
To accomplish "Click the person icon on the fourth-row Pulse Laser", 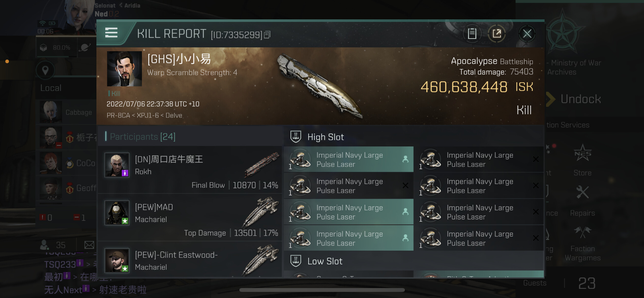I will [405, 238].
